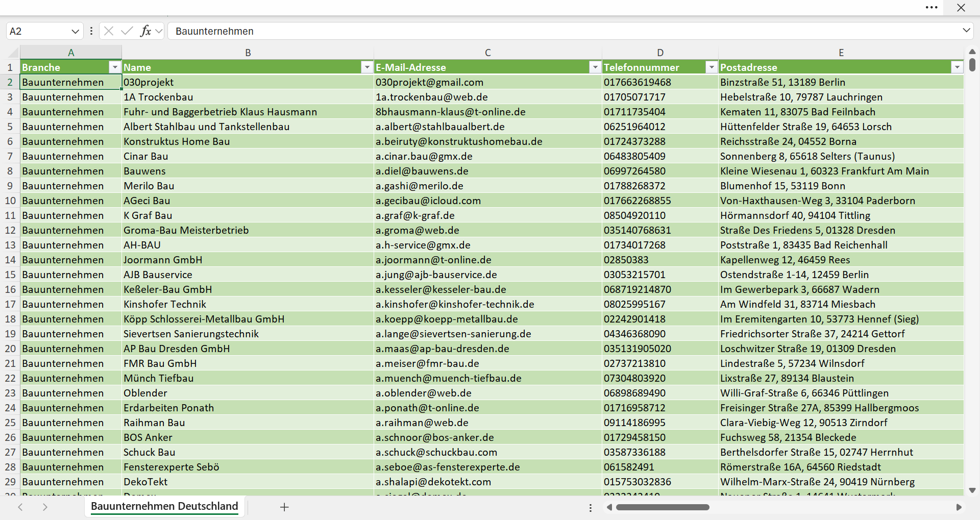Add a new sheet with the plus icon
Viewport: 980px width, 520px height.
(x=284, y=507)
